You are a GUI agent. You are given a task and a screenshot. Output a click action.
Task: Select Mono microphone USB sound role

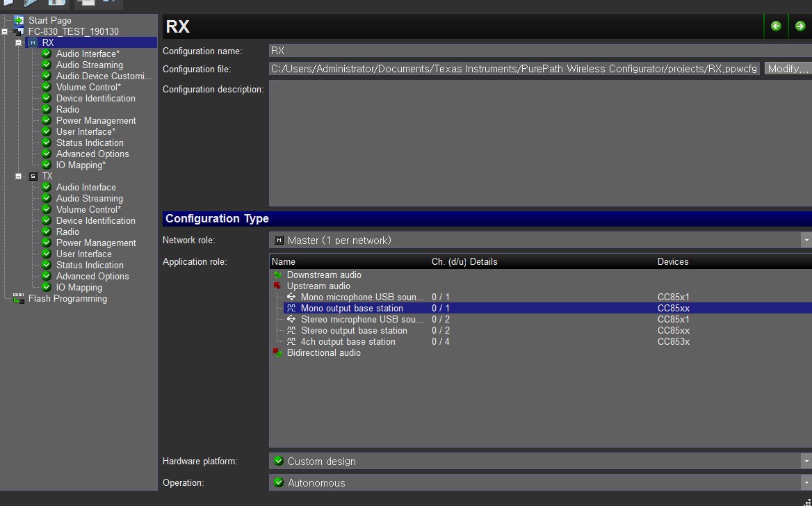pyautogui.click(x=362, y=297)
